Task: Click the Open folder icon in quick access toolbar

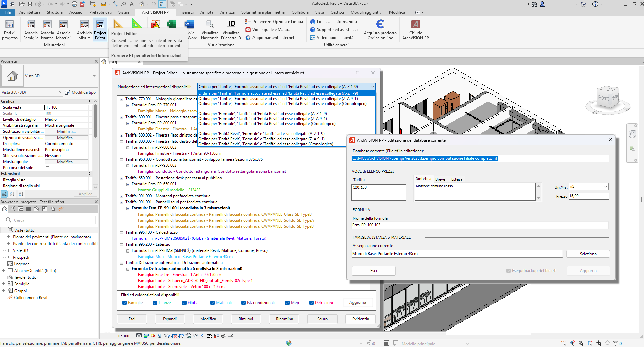Action: click(22, 4)
